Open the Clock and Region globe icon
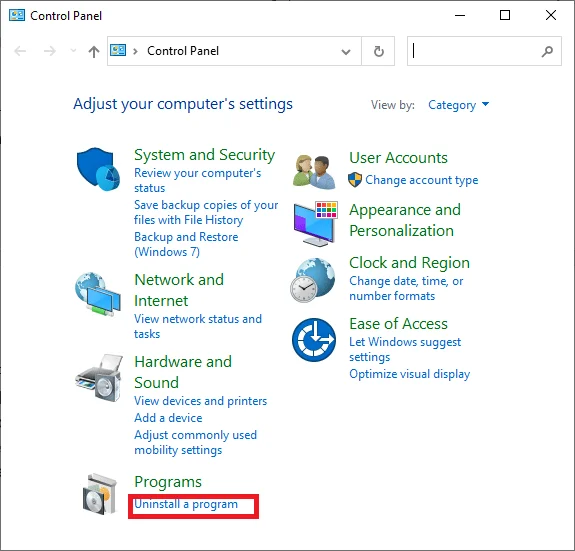 [x=312, y=280]
